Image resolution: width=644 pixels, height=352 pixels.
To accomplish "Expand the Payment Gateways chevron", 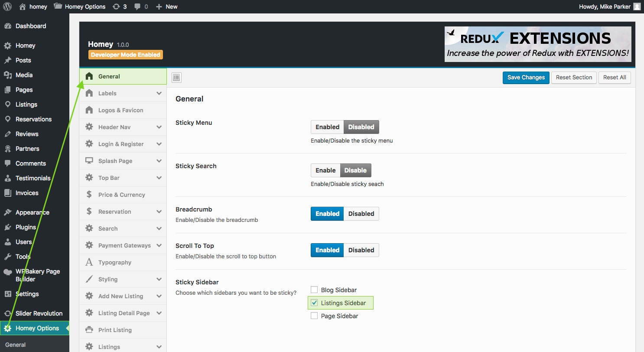I will tap(159, 245).
